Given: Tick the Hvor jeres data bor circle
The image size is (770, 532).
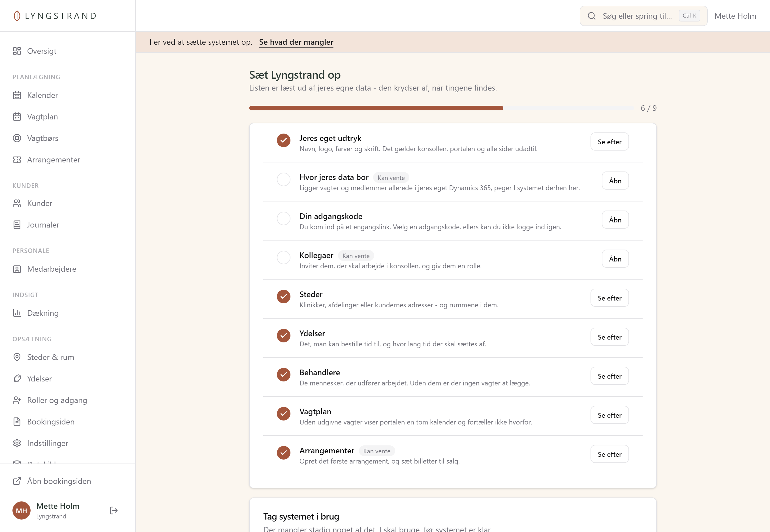Looking at the screenshot, I should coord(283,179).
